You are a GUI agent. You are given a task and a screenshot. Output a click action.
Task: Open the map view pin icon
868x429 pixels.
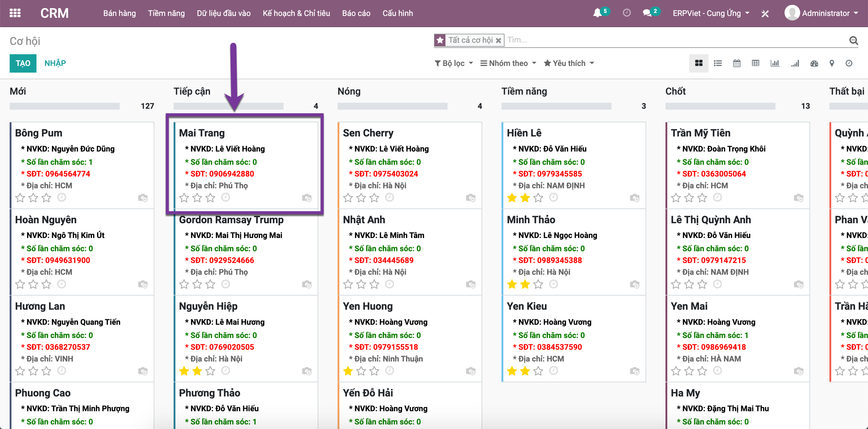click(x=832, y=63)
